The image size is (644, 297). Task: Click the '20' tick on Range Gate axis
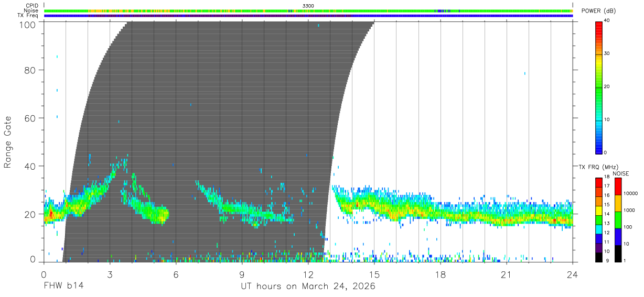coord(30,214)
